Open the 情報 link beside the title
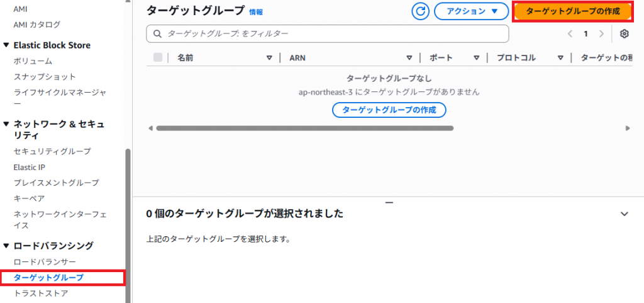The width and height of the screenshot is (644, 303). [256, 12]
